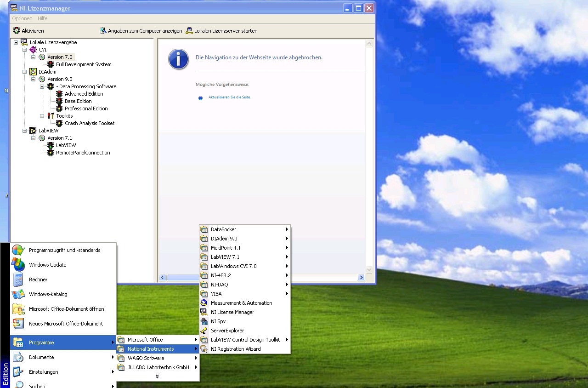Click the right arrow of the horizontal scrollbar
The width and height of the screenshot is (588, 388).
(x=361, y=278)
